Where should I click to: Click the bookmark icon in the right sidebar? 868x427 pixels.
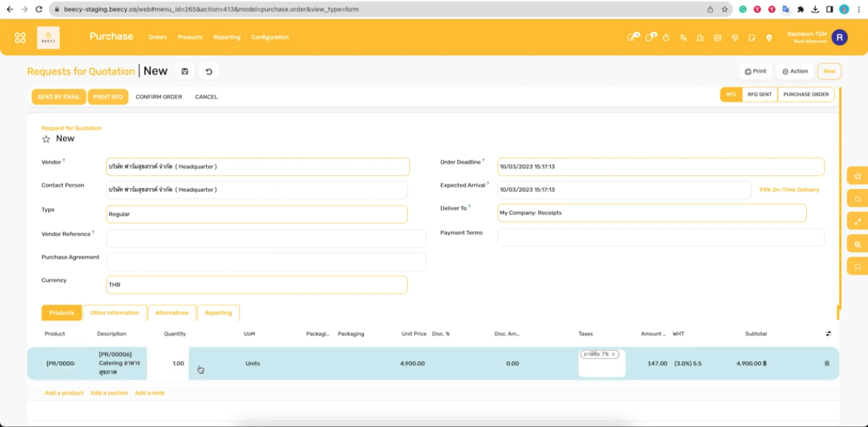(x=857, y=266)
